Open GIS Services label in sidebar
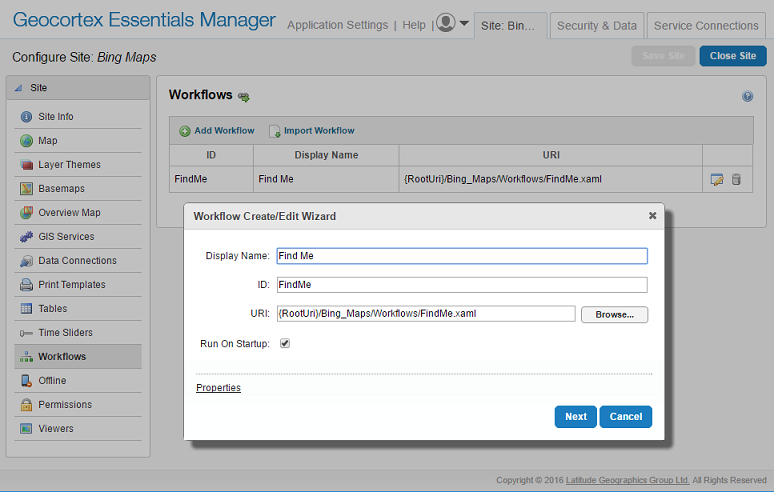Image resolution: width=774 pixels, height=492 pixels. click(x=66, y=237)
